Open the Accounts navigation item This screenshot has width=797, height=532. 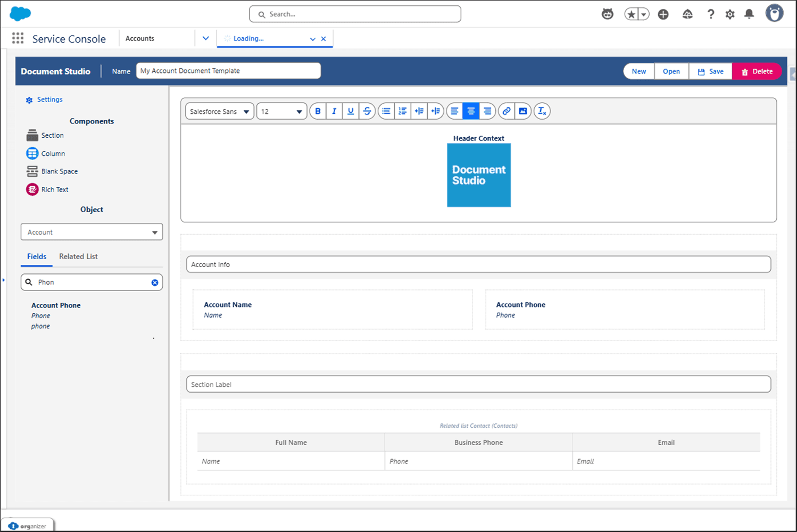tap(140, 38)
